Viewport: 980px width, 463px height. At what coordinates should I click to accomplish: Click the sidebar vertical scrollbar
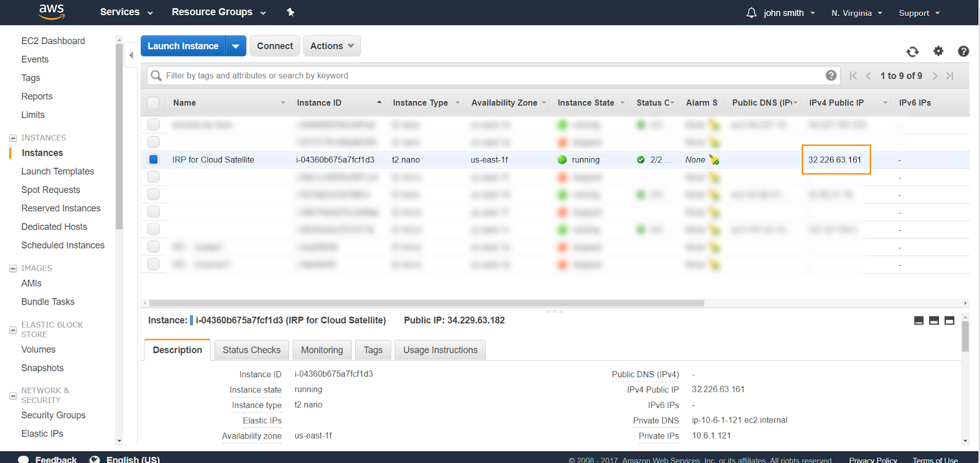pyautogui.click(x=119, y=137)
